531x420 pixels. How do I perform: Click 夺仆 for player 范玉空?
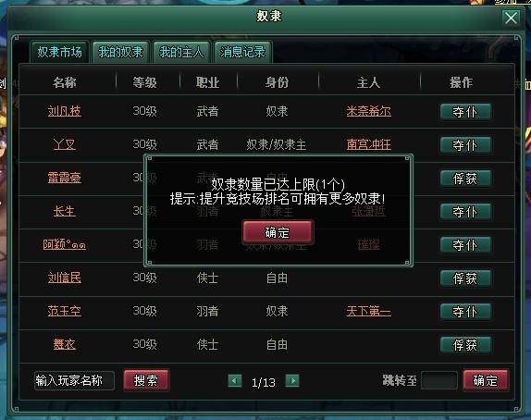click(465, 312)
